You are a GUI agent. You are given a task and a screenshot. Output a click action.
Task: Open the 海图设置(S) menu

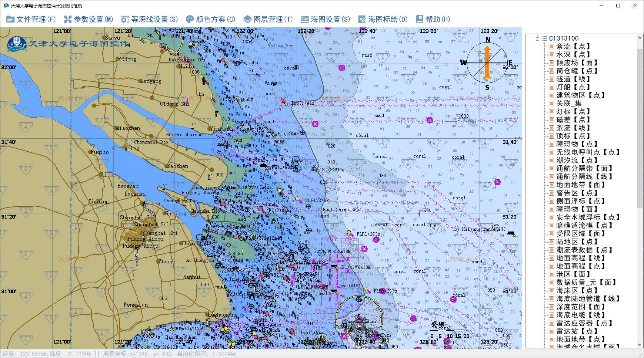coord(326,19)
